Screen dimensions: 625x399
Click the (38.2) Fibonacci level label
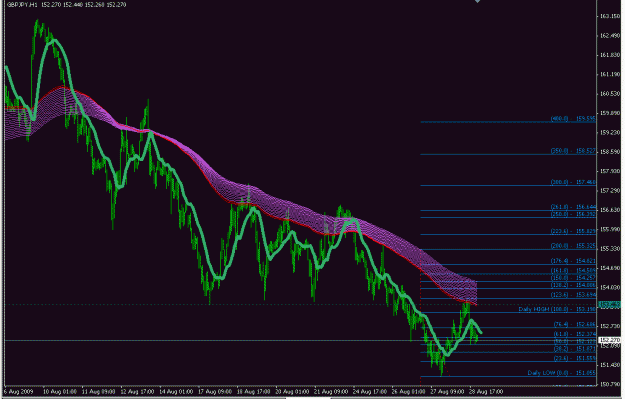(x=574, y=349)
